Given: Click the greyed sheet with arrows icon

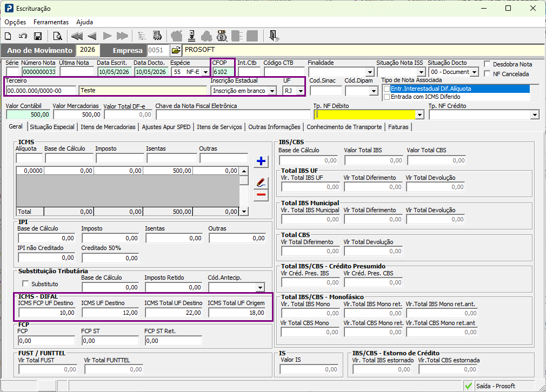Looking at the screenshot, I should click(237, 36).
